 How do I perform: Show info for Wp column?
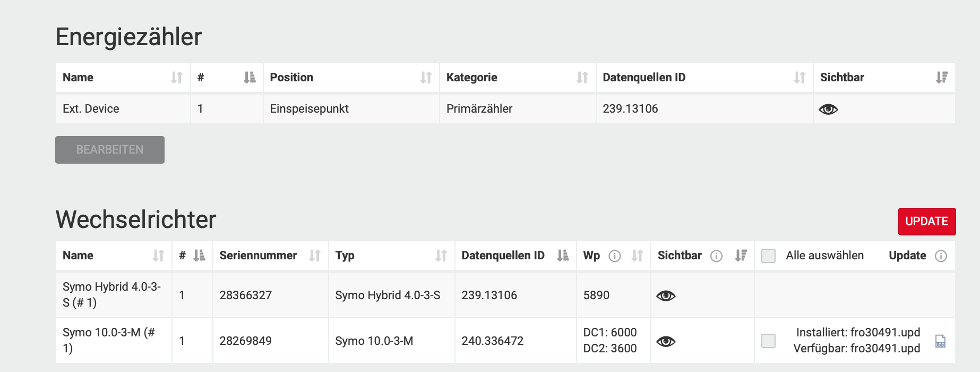[x=615, y=256]
